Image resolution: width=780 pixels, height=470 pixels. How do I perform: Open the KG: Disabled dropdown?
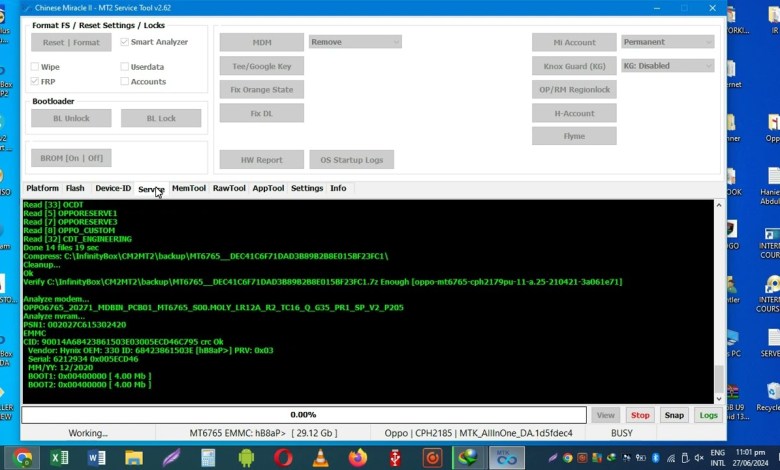tap(668, 66)
